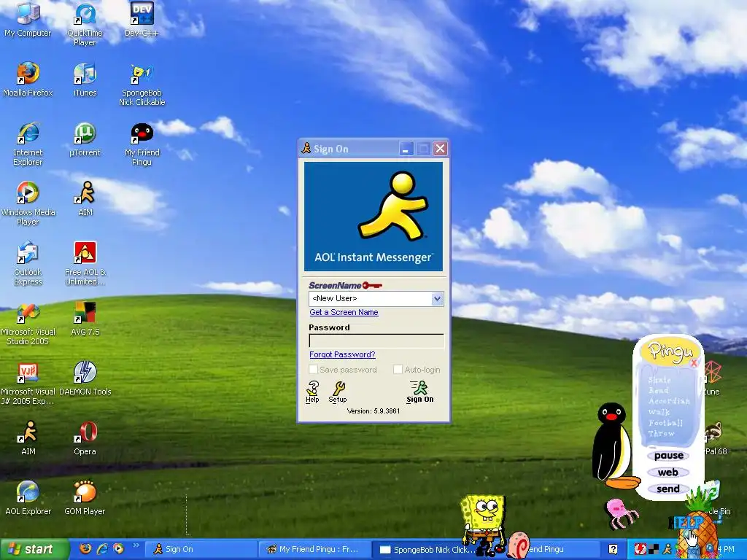Click the web button in Pingu panel
This screenshot has width=747, height=560.
(x=668, y=472)
